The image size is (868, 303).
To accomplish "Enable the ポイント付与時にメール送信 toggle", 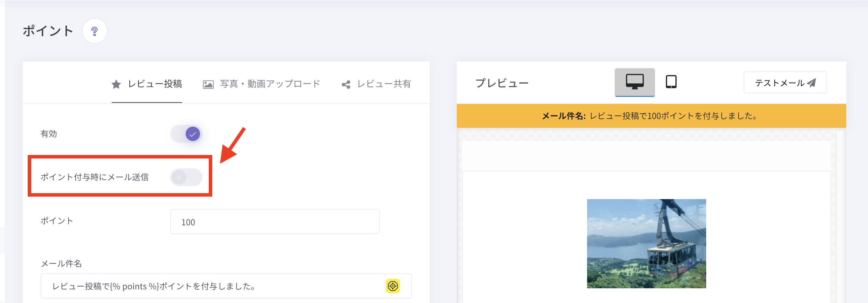I will (x=186, y=177).
